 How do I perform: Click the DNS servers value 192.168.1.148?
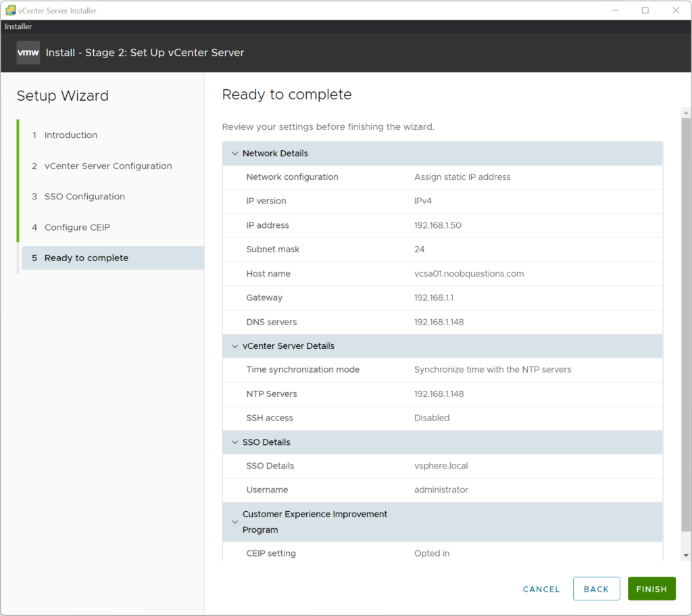click(x=439, y=322)
